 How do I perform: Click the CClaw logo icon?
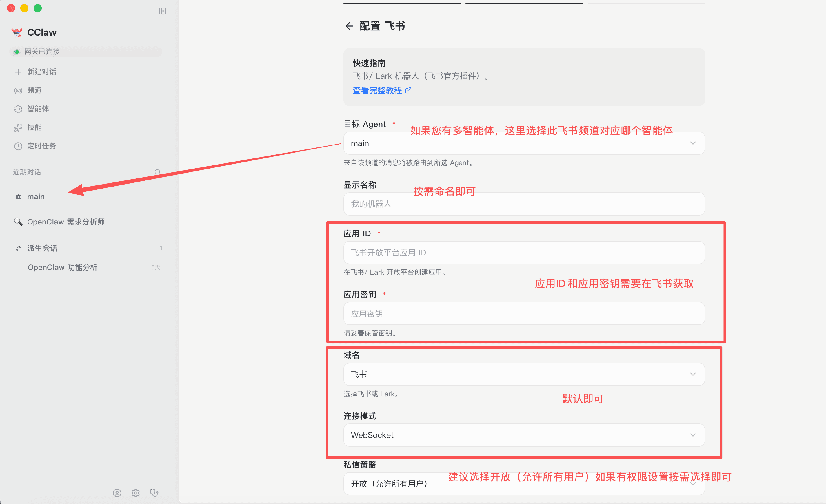[x=17, y=32]
